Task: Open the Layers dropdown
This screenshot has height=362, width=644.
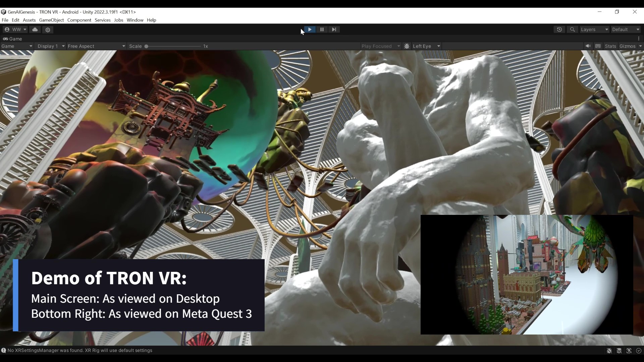Action: click(x=594, y=29)
